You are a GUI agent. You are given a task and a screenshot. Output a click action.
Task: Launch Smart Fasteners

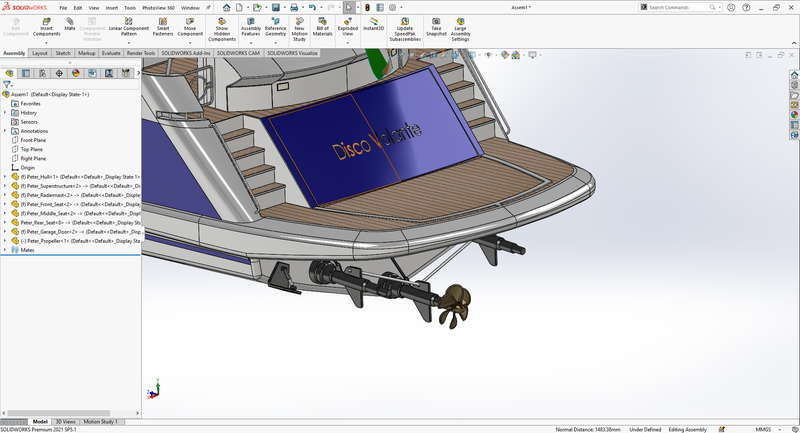click(163, 27)
